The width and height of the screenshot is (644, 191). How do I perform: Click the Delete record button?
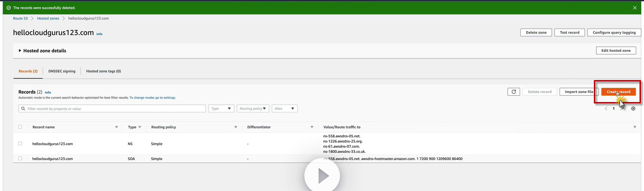tap(540, 92)
